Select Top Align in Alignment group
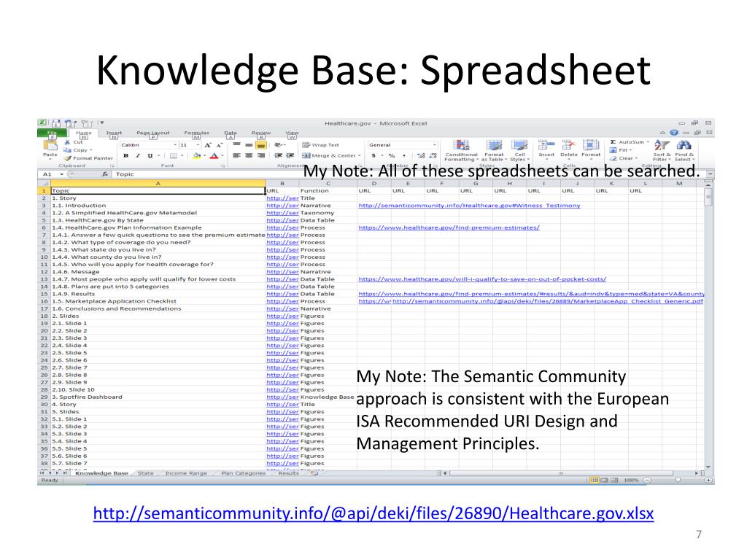Screen dimensions: 747x560 pyautogui.click(x=237, y=145)
